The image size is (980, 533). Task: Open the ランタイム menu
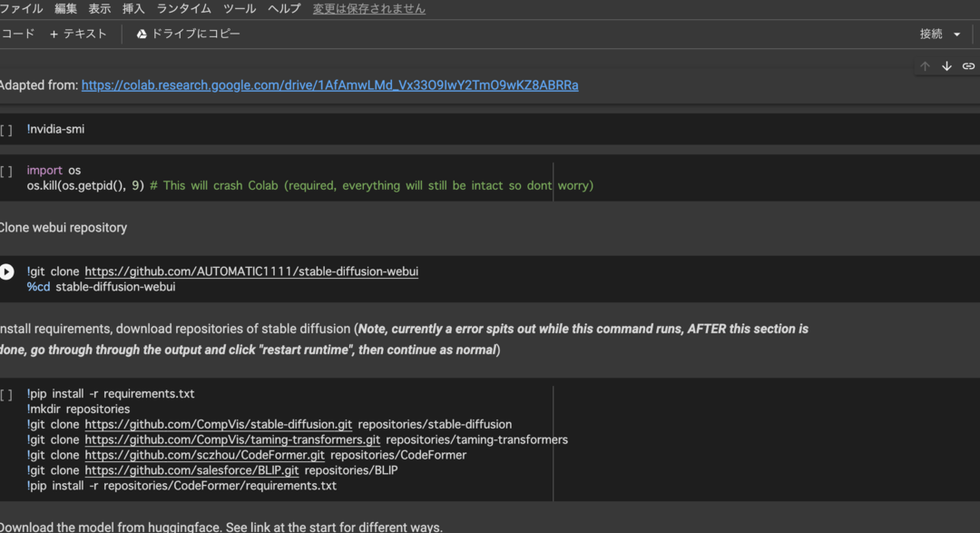183,8
